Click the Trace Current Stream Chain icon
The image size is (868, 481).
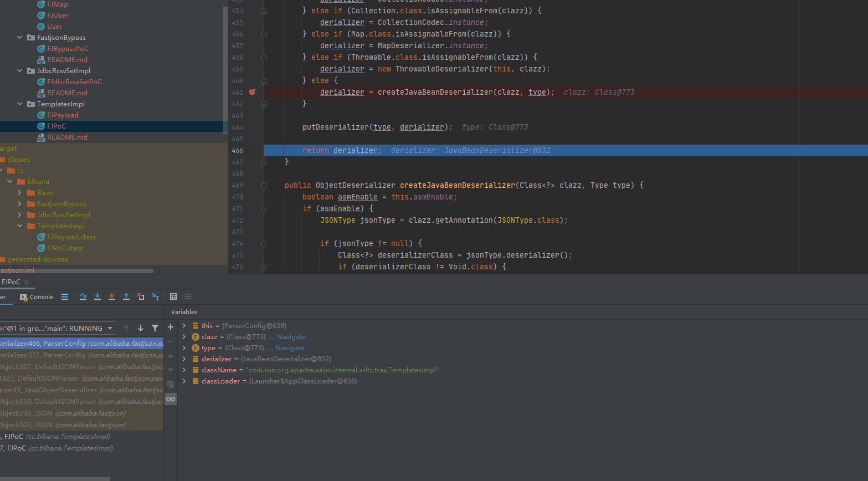(x=188, y=297)
